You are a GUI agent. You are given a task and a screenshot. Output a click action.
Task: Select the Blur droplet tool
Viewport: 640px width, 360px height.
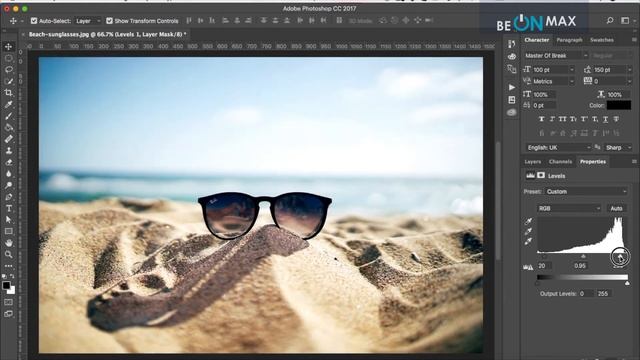point(9,174)
